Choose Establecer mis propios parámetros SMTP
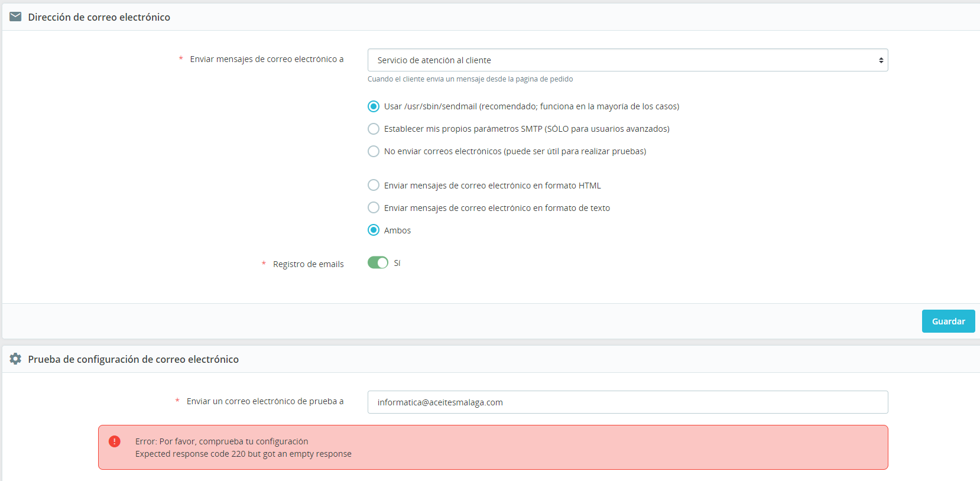Viewport: 980px width, 481px height. coord(374,129)
